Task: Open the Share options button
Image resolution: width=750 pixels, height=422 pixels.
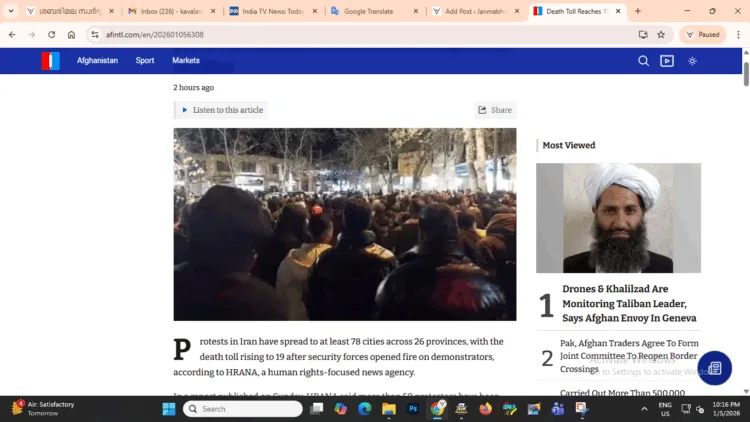Action: [495, 110]
